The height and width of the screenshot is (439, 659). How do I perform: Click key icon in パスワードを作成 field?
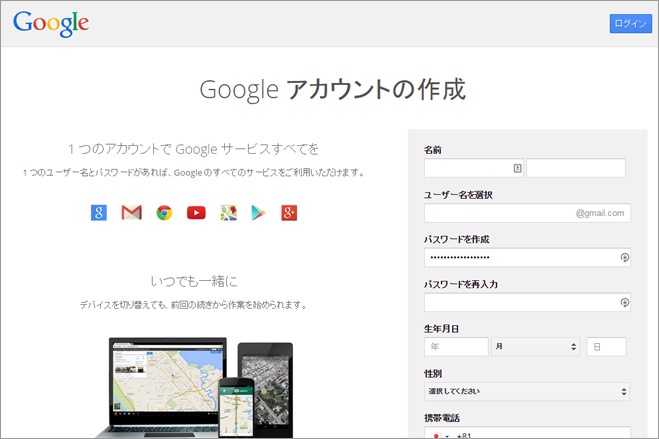tap(625, 258)
